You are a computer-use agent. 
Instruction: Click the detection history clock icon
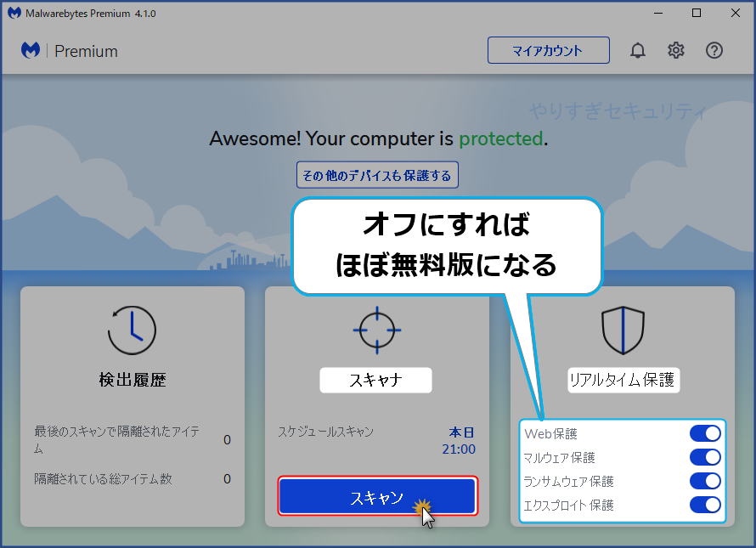[132, 330]
